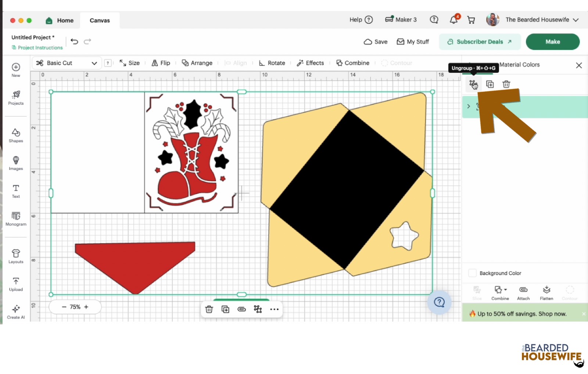Expand the selected group layer chevron

(x=469, y=106)
